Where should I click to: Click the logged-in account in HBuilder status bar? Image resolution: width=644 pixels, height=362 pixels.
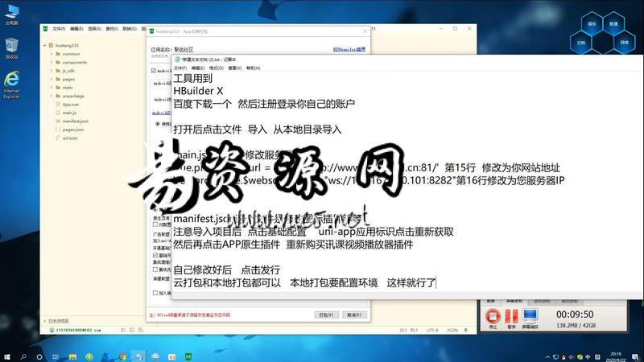[x=75, y=330]
